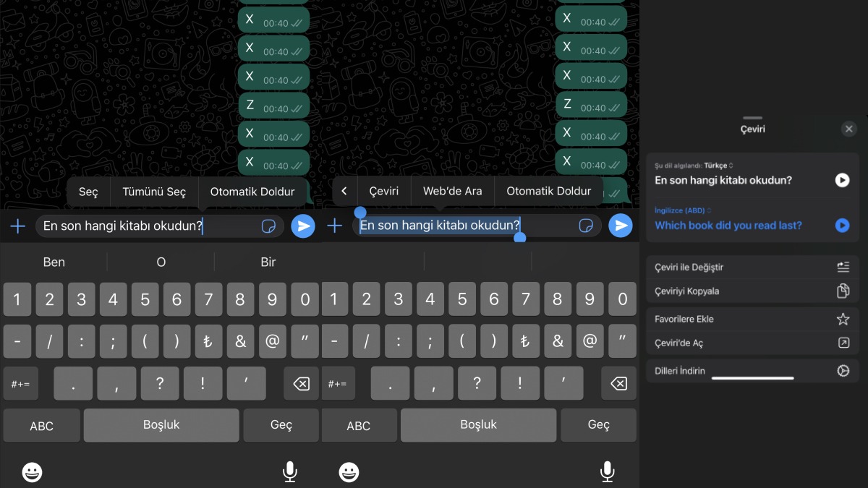Choose Seç in the edit menu
Viewport: 868px width, 488px height.
click(88, 192)
